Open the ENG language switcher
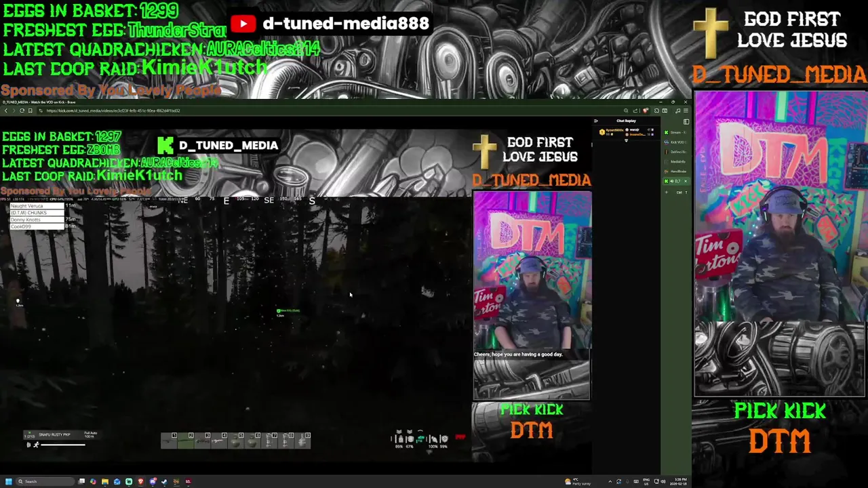This screenshot has height=488, width=868. [x=646, y=482]
